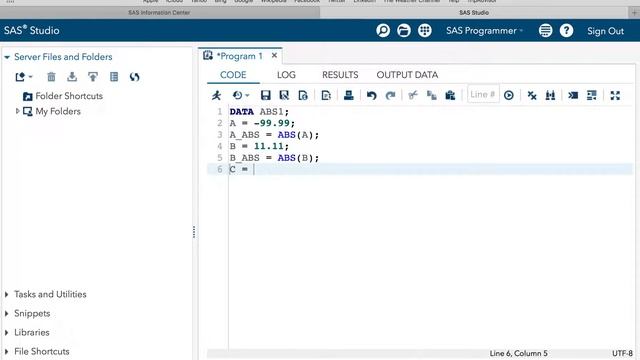Click the navigation pane splitter handle
640x360 pixels.
point(194,232)
